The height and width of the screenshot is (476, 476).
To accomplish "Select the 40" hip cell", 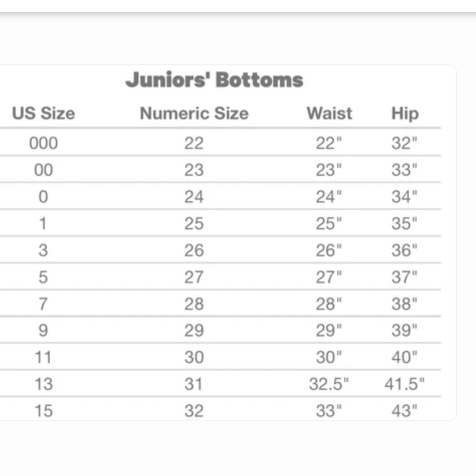I will (404, 357).
